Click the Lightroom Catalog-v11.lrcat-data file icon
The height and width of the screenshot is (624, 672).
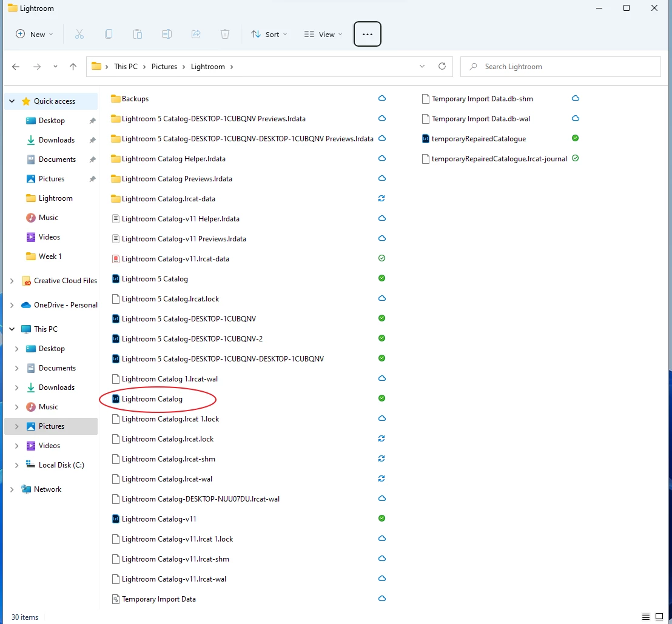(115, 259)
